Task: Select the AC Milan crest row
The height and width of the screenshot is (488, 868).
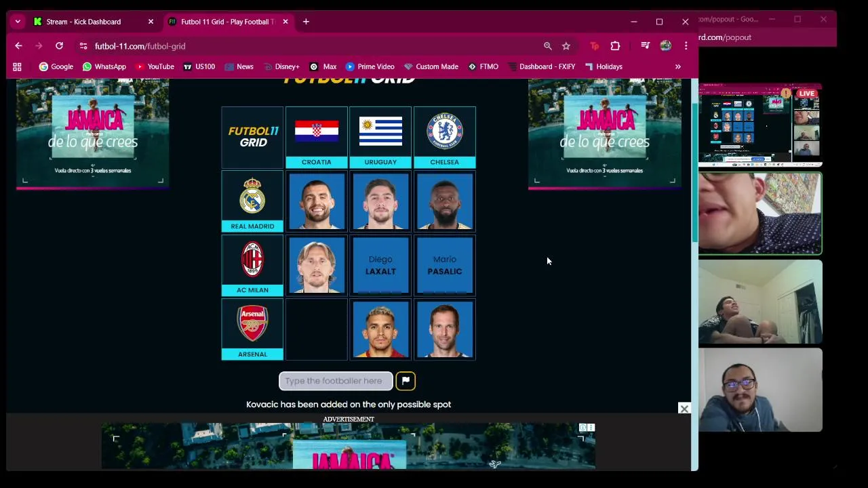Action: [252, 266]
